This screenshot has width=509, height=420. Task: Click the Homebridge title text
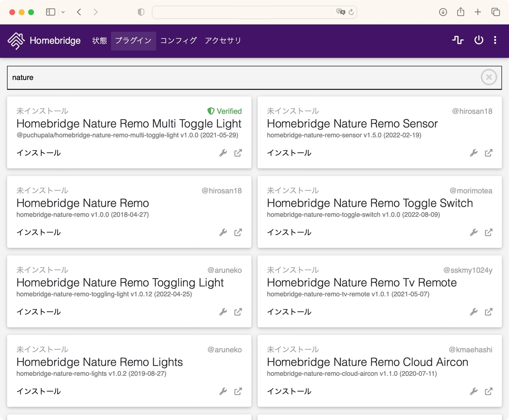point(55,41)
